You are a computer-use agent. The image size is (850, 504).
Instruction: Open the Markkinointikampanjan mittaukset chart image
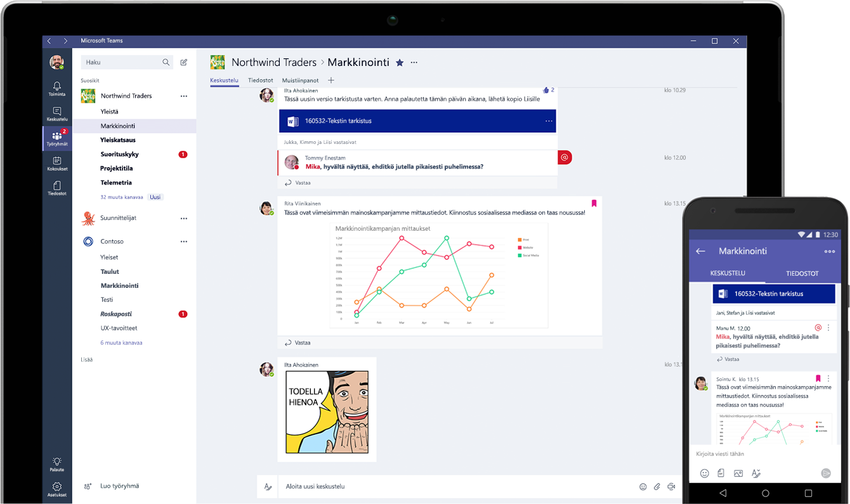[x=438, y=276]
